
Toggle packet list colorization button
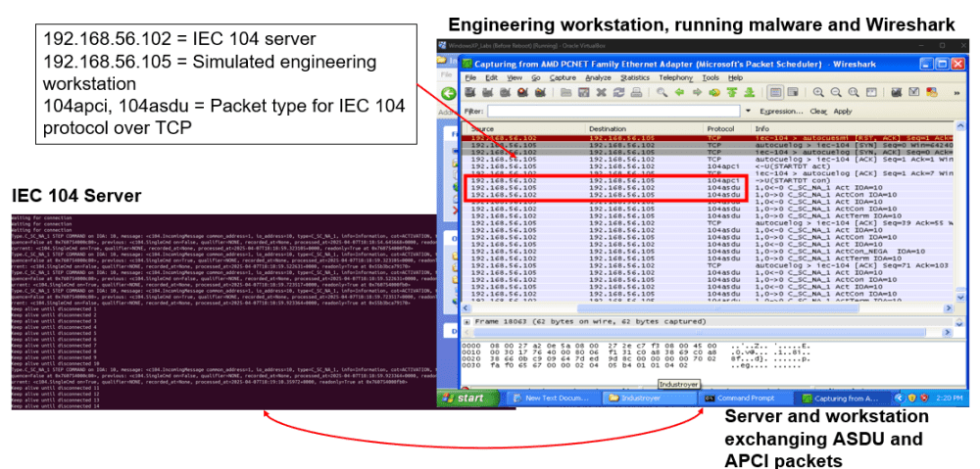[775, 92]
